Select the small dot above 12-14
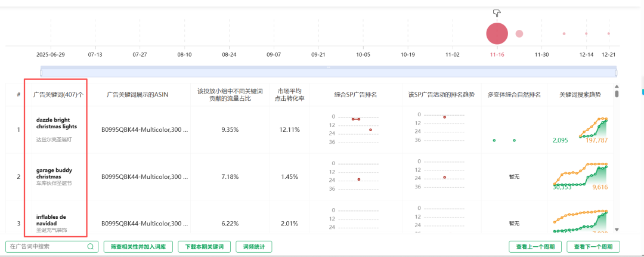644x257 pixels. [x=586, y=33]
